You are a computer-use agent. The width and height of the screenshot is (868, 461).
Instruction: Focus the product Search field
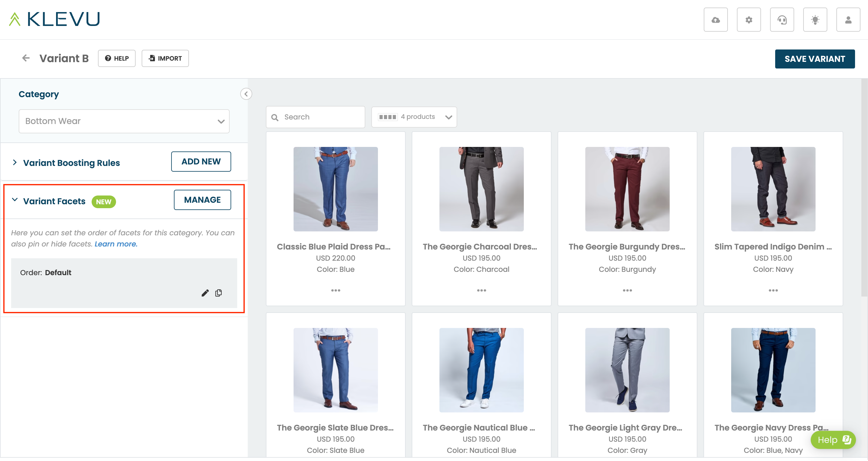pyautogui.click(x=315, y=117)
